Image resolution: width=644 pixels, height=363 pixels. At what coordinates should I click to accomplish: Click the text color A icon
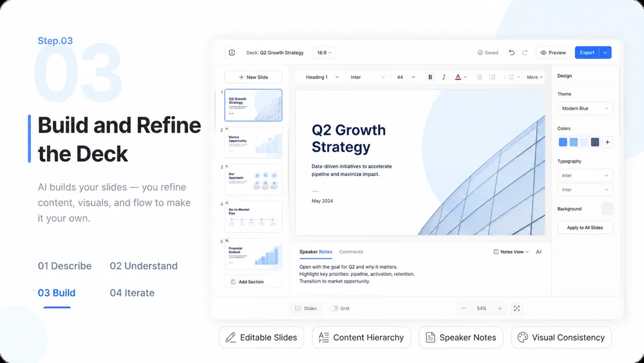[458, 77]
